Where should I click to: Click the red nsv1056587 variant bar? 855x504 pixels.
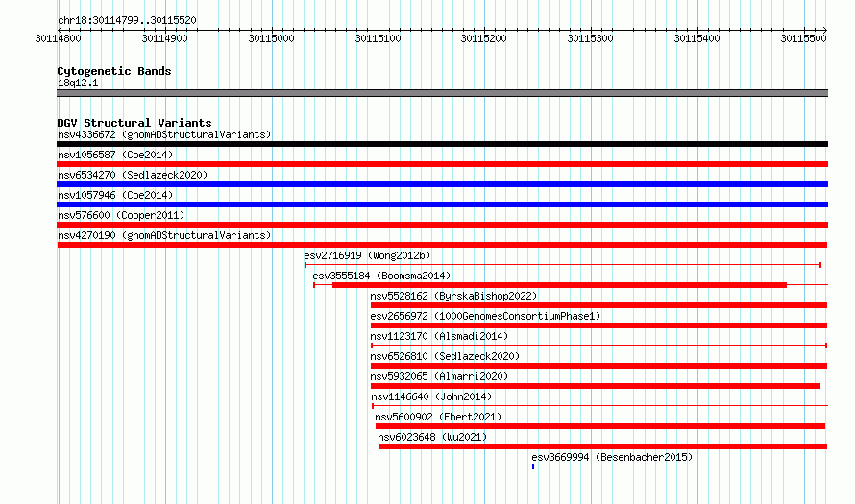coord(442,164)
